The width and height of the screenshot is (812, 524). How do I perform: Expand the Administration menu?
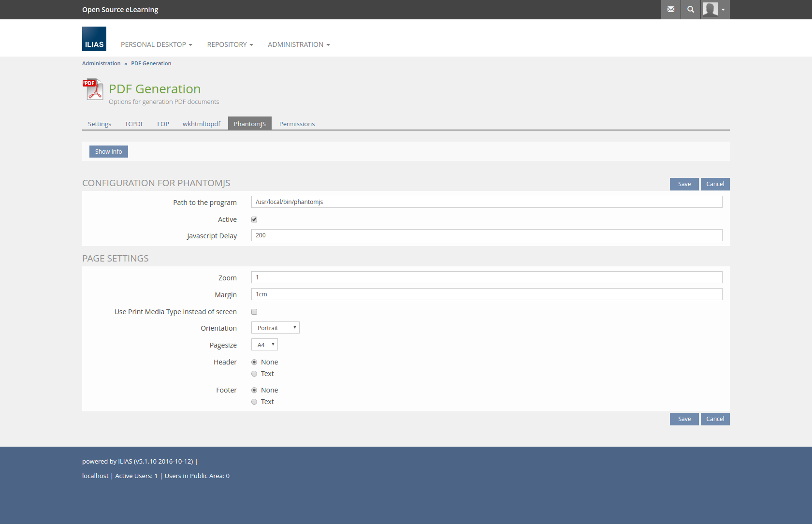[299, 44]
